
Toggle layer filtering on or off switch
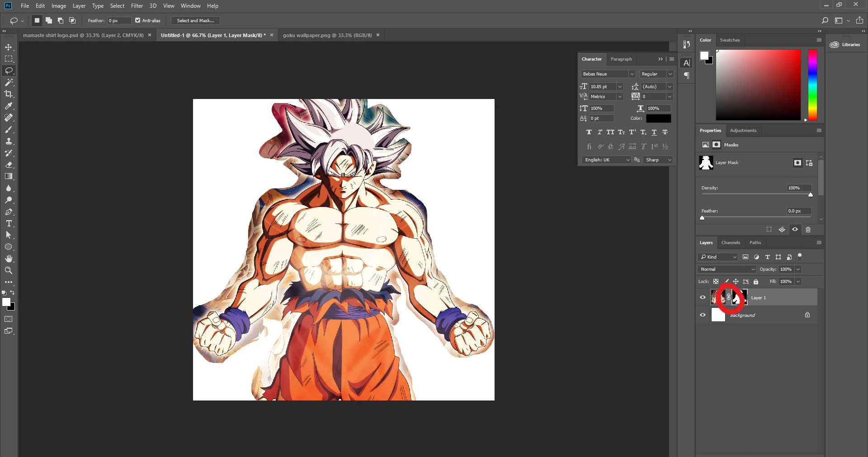800,256
